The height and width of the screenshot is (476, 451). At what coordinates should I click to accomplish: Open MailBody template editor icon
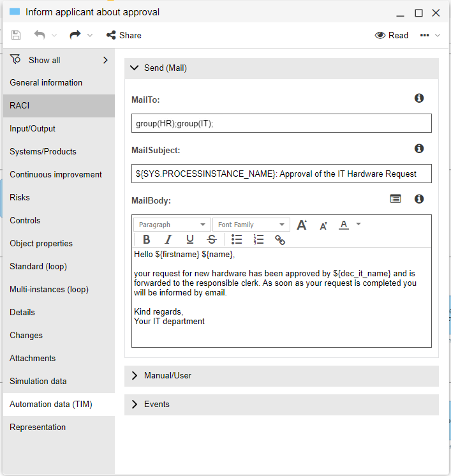point(396,199)
